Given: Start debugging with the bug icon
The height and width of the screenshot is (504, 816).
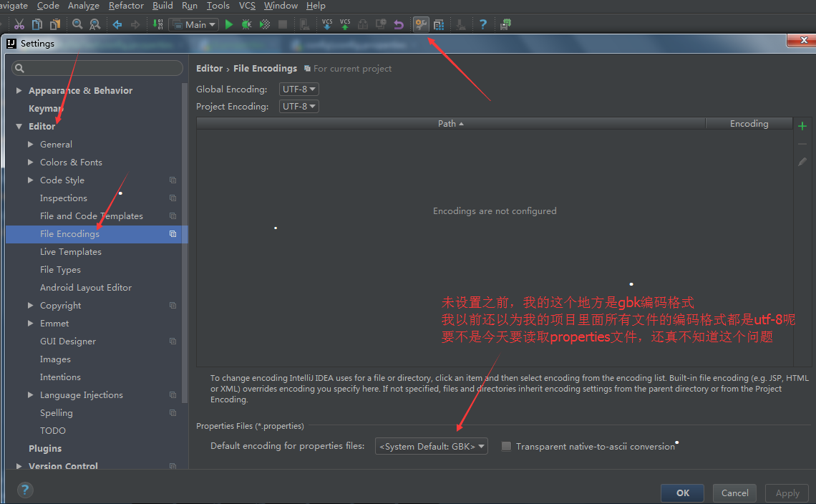Looking at the screenshot, I should [247, 24].
